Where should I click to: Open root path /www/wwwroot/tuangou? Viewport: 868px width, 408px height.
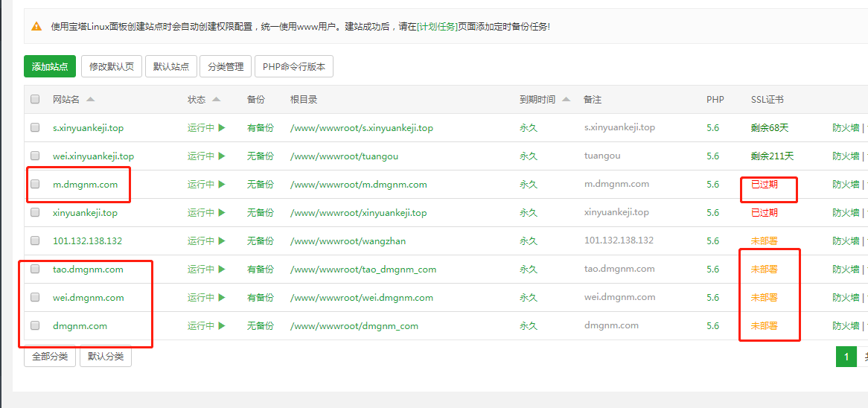344,156
